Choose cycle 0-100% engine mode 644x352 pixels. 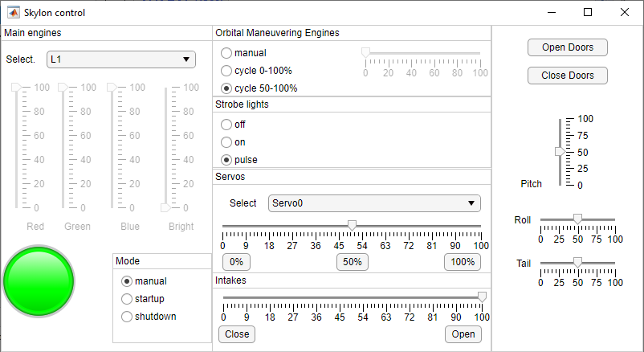[x=226, y=71]
